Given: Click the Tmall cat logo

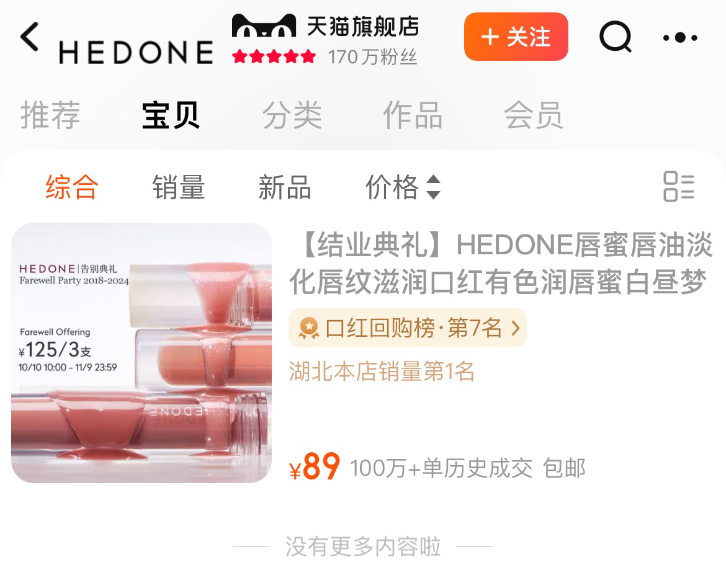Looking at the screenshot, I should (264, 25).
